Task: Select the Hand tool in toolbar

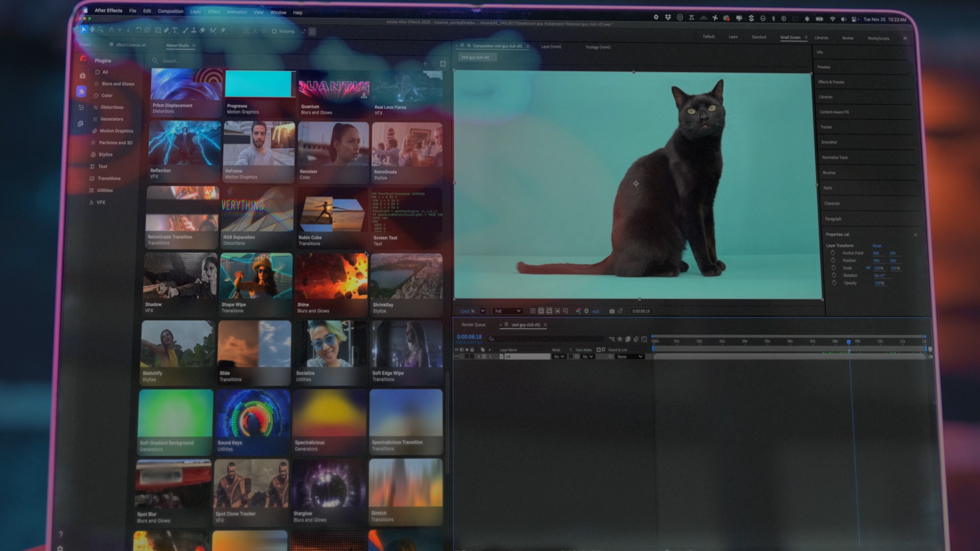Action: coord(92,30)
